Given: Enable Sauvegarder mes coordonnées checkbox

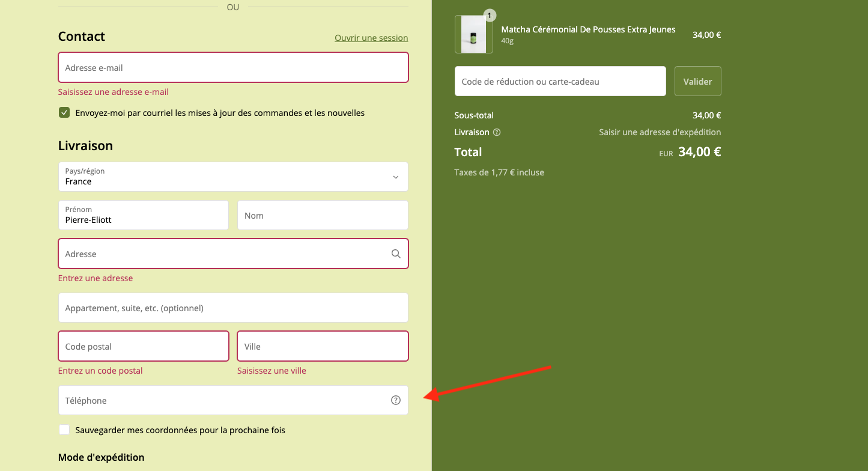Looking at the screenshot, I should [x=64, y=430].
